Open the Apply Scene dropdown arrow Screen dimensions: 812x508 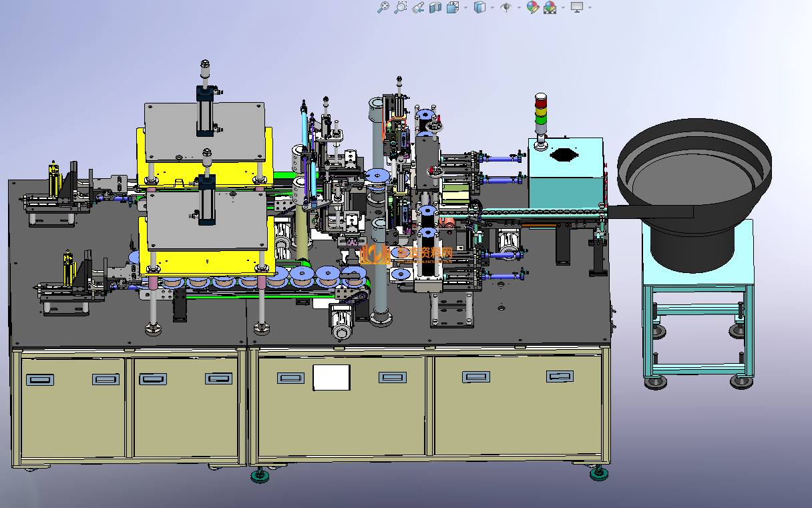pyautogui.click(x=564, y=8)
